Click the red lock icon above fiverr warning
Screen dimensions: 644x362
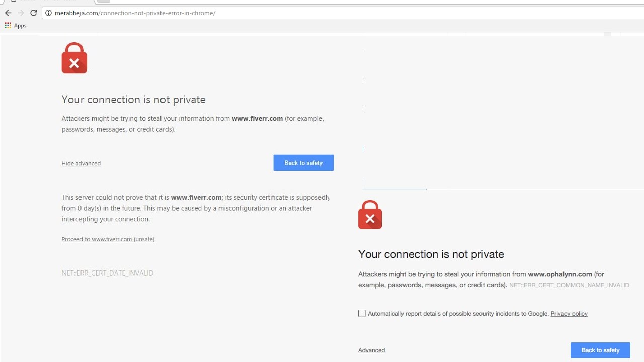click(74, 58)
